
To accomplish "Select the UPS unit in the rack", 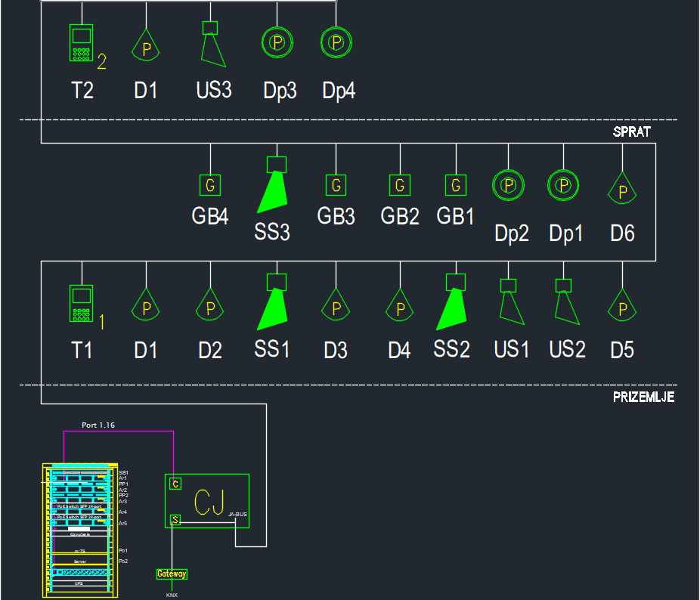I will 79,584.
